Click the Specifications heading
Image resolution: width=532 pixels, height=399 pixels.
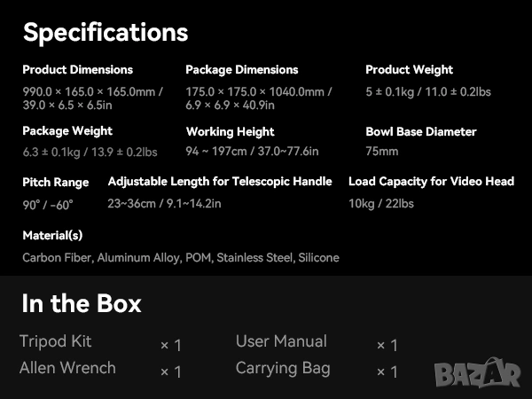(x=106, y=33)
